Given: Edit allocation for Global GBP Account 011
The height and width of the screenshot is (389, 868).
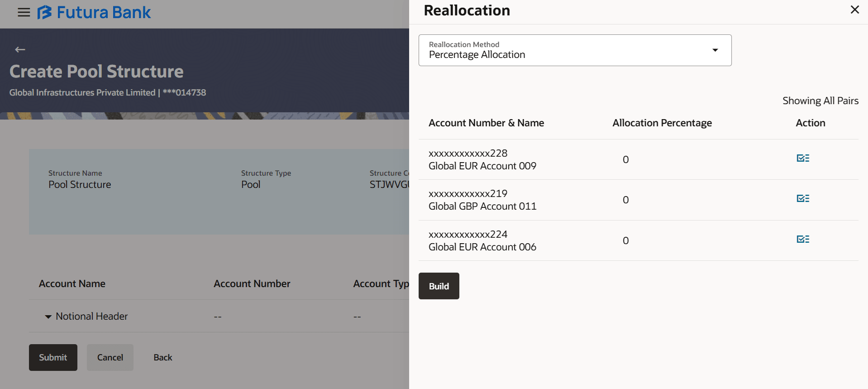Looking at the screenshot, I should [x=803, y=198].
